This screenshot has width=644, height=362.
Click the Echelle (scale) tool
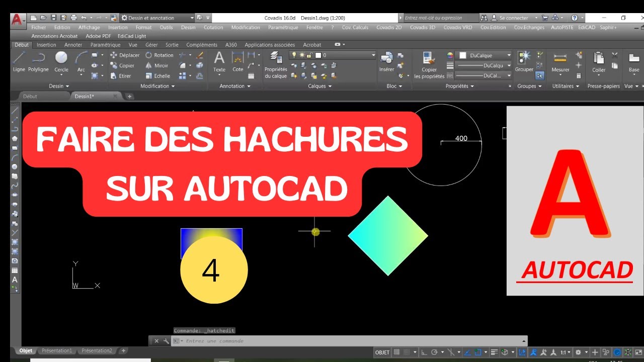157,76
